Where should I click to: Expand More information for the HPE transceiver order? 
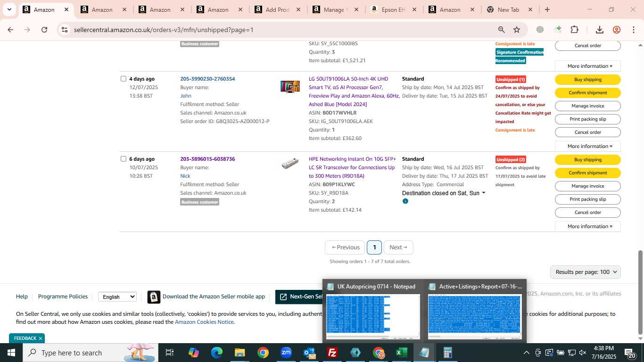point(587,226)
